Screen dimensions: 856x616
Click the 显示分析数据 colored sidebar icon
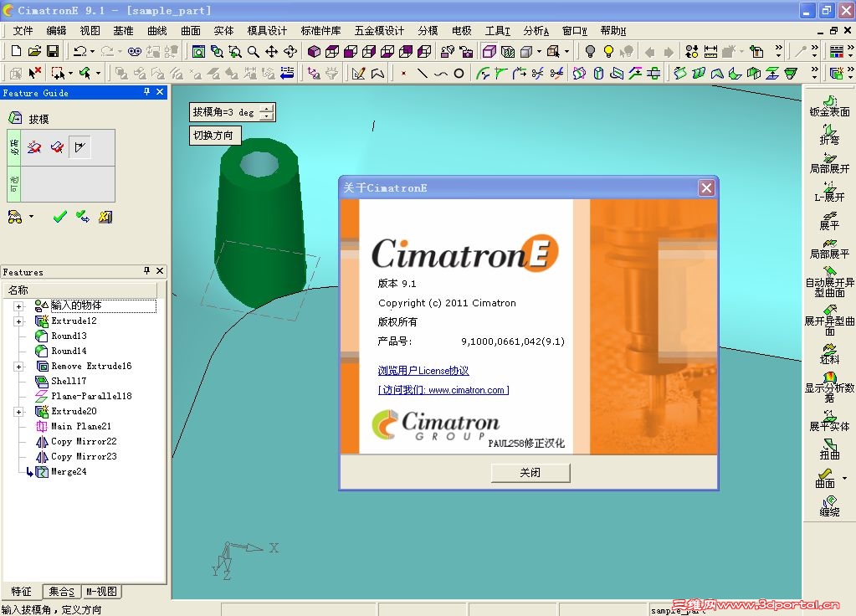[x=829, y=388]
